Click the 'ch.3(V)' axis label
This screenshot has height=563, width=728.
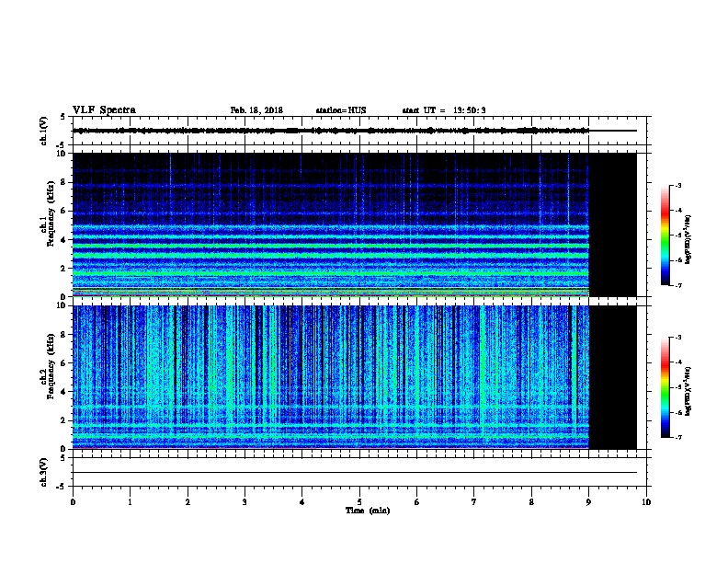pos(43,472)
